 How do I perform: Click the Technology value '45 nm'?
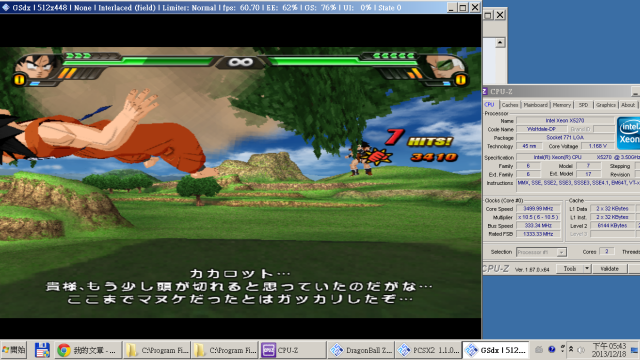529,146
